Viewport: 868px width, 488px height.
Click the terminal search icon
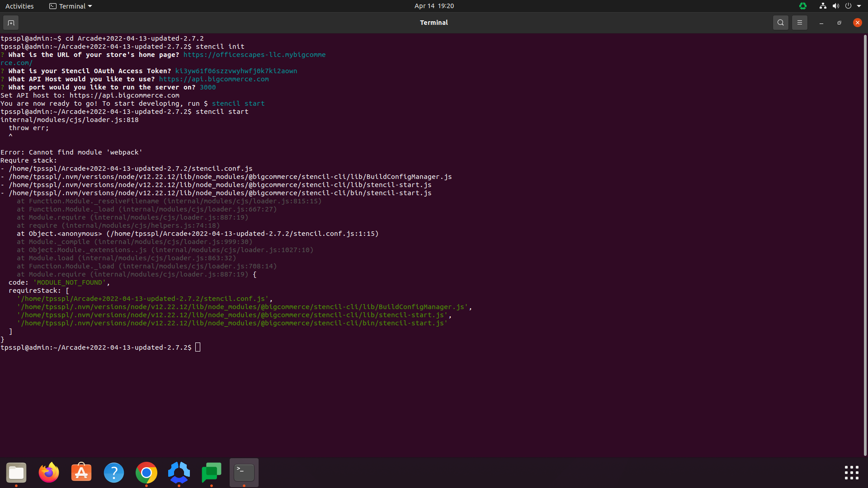click(780, 23)
